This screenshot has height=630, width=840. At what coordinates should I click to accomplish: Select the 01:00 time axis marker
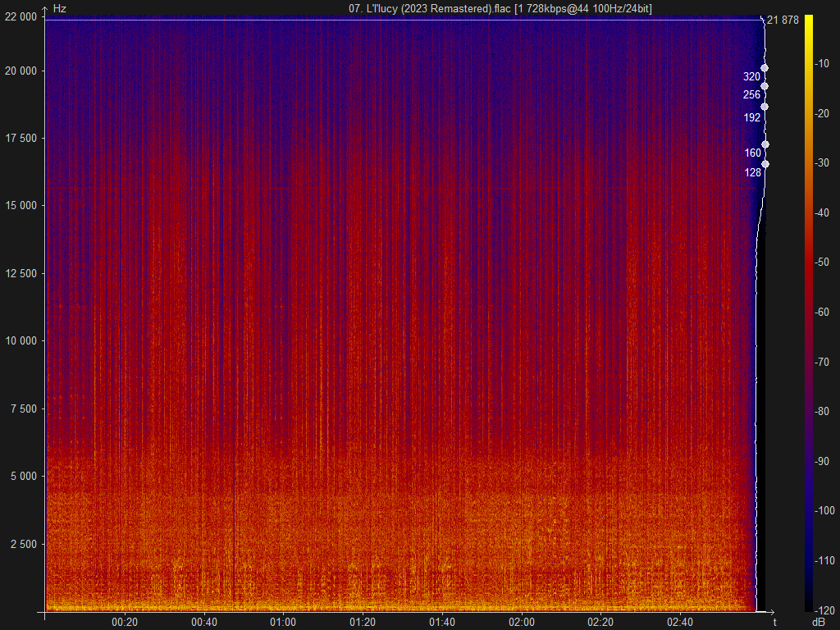[283, 623]
